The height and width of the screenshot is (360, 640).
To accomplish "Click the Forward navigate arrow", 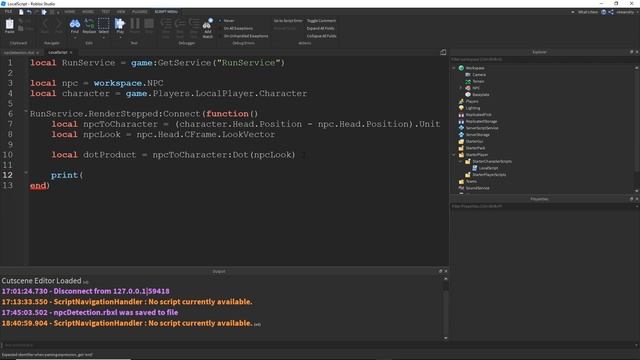I will click(x=59, y=24).
